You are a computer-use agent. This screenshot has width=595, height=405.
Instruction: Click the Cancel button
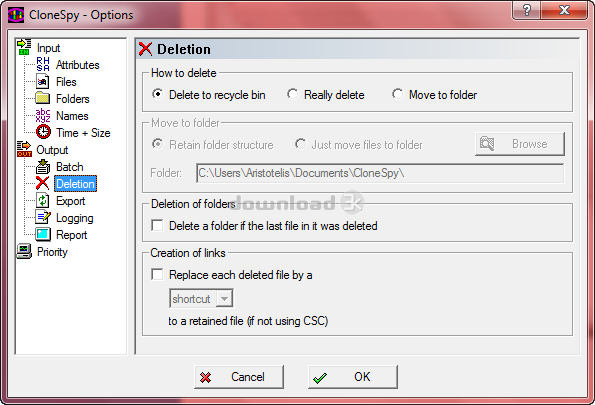tap(239, 377)
